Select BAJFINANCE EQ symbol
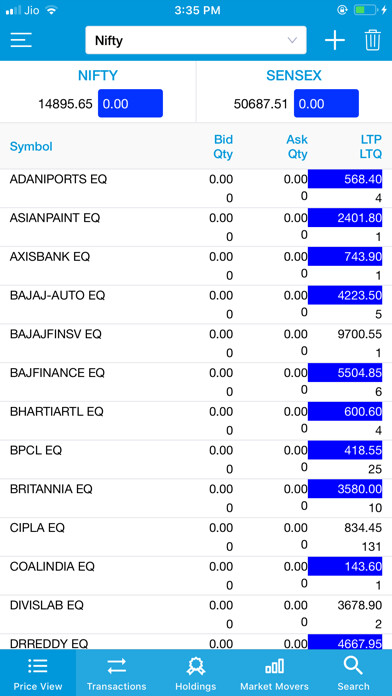392x696 pixels. (57, 373)
